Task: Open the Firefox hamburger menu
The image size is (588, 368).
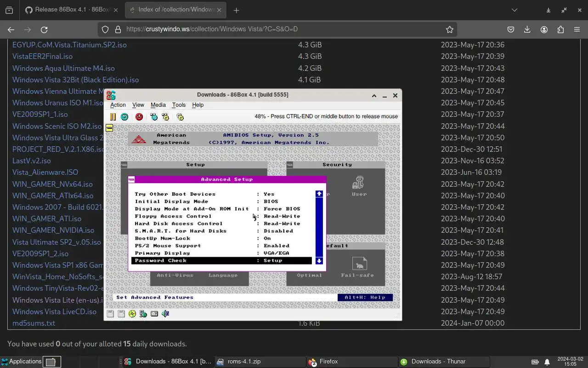Action: pyautogui.click(x=577, y=29)
